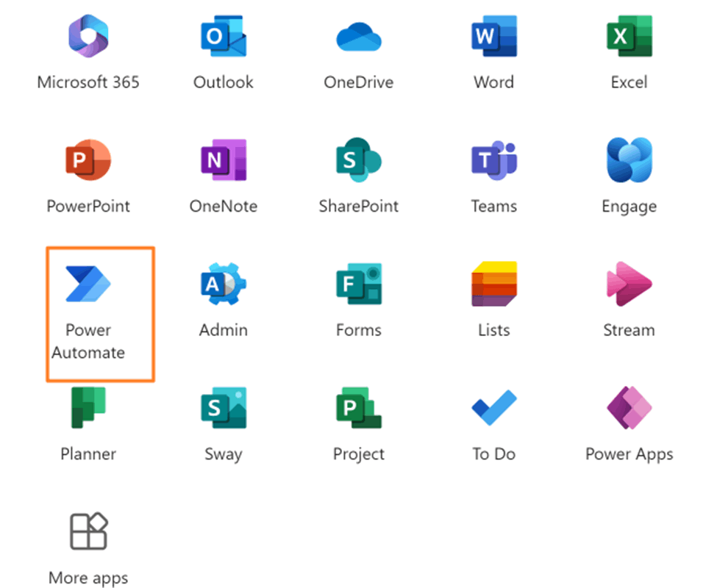
Task: Click the "Power Automate" text label
Action: click(x=88, y=341)
